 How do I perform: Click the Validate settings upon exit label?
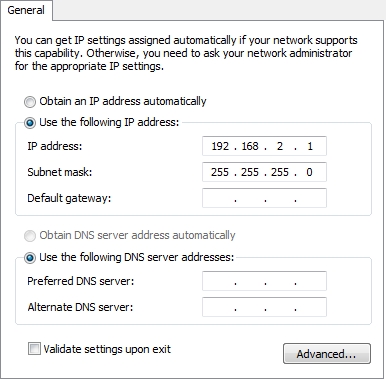[x=107, y=349]
